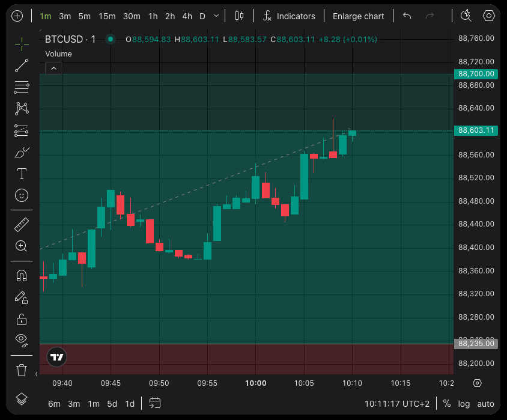Open the candlestick chart style selector
The height and width of the screenshot is (420, 507).
tap(240, 16)
